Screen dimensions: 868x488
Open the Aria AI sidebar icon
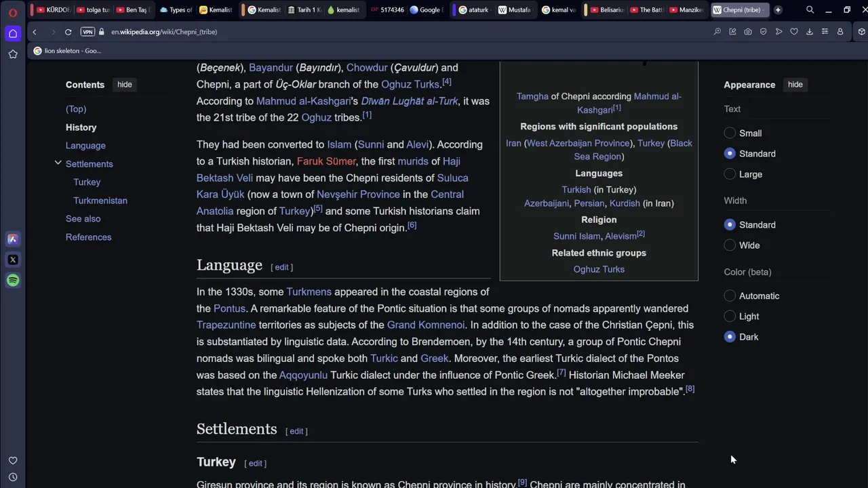coord(13,239)
